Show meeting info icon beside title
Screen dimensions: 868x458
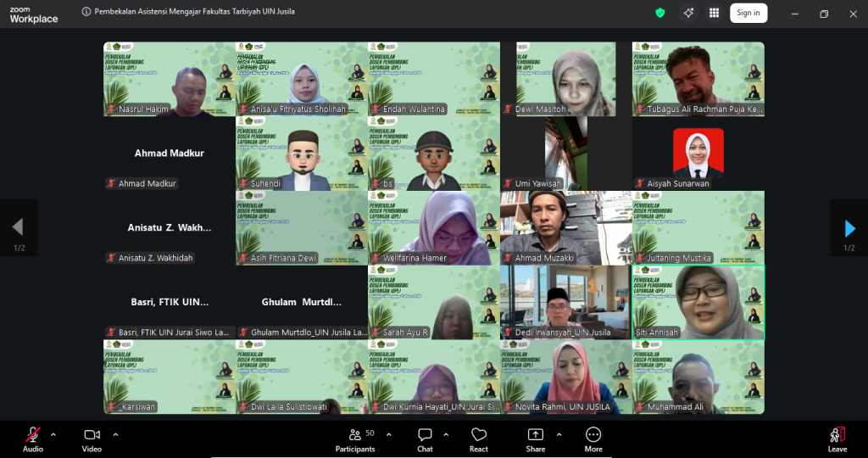point(86,13)
